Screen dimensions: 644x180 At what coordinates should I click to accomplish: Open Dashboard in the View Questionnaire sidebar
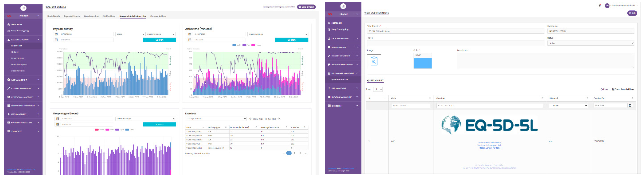[335, 23]
